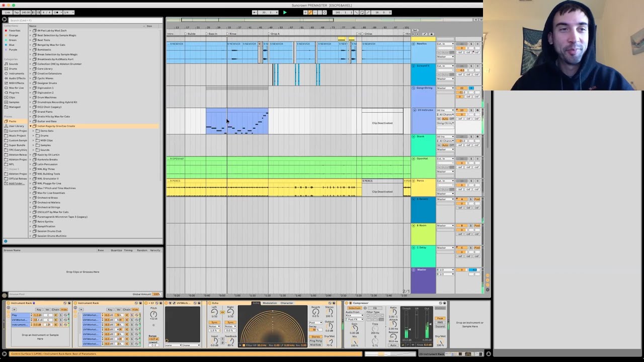Open the MIDI Effects browser category

(x=17, y=83)
